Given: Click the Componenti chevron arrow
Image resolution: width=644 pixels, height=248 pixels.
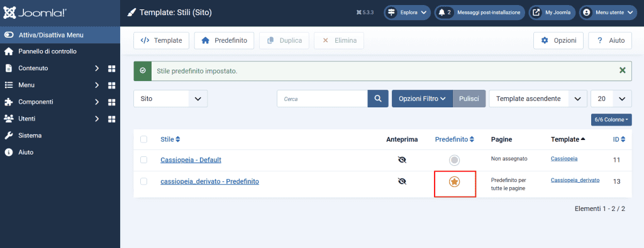Looking at the screenshot, I should click(97, 102).
